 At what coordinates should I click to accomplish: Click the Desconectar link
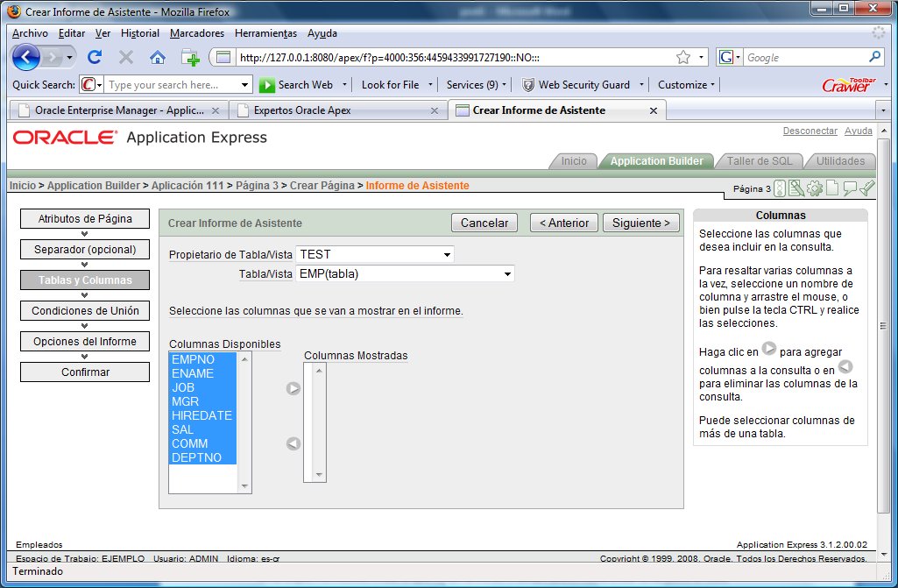(x=810, y=131)
